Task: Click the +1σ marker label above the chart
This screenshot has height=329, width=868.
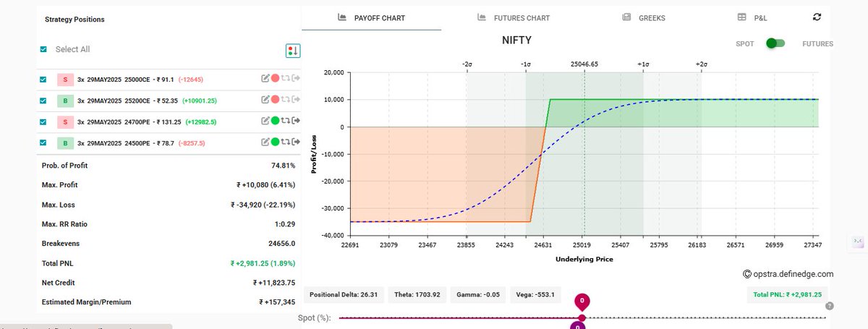Action: click(x=643, y=64)
